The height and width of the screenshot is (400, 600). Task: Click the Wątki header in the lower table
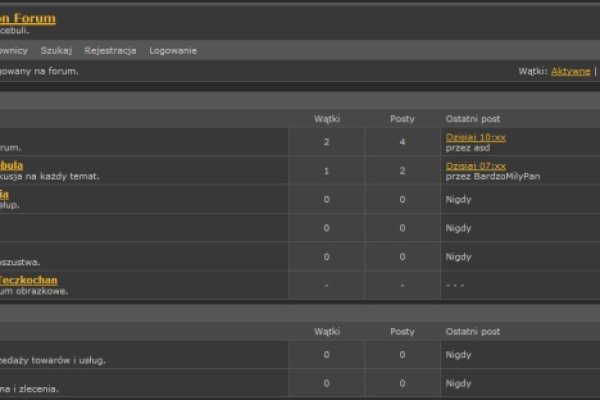[327, 331]
